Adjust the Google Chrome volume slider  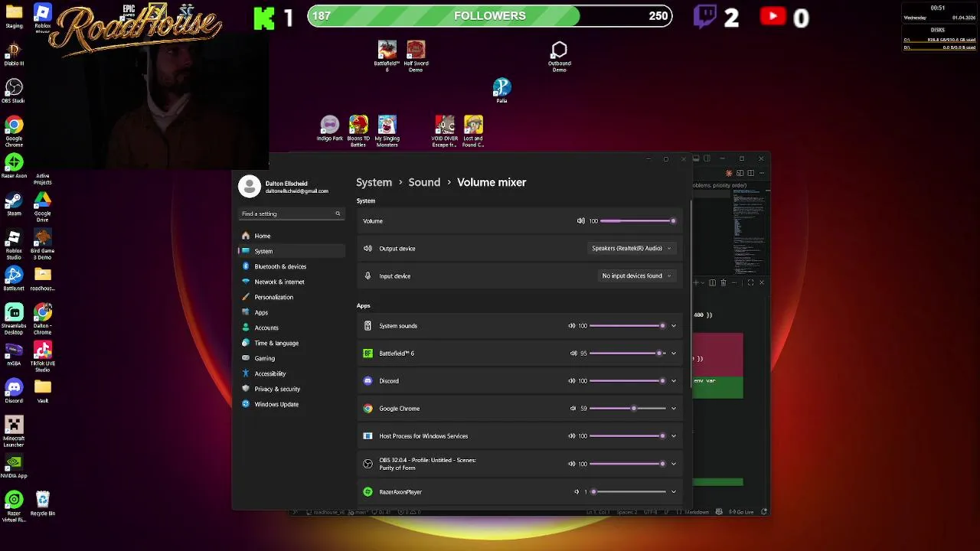(x=628, y=409)
